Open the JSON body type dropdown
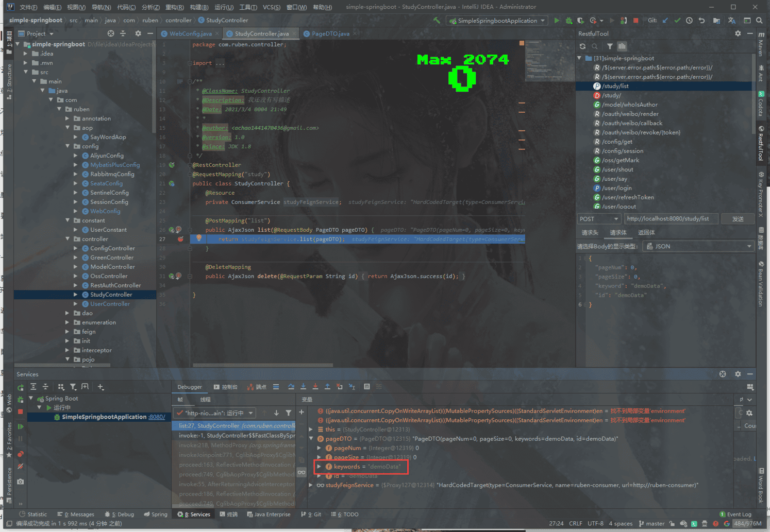The image size is (770, 532). (x=698, y=246)
